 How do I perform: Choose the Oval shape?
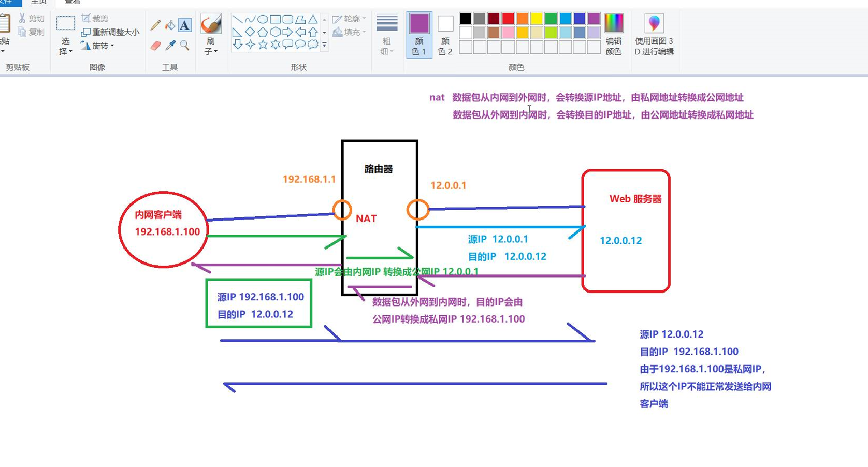pos(263,20)
